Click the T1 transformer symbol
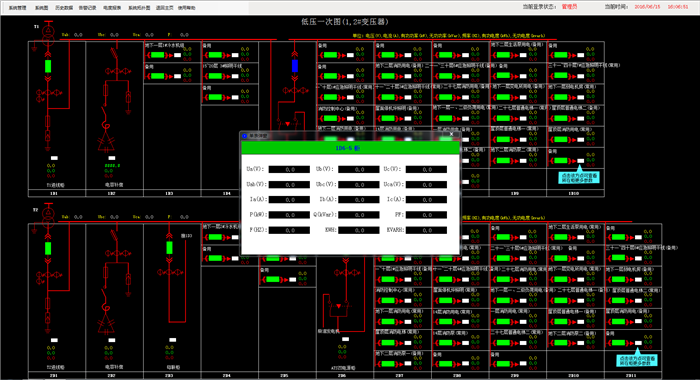Screen dimensions: 700x380 click(x=48, y=35)
